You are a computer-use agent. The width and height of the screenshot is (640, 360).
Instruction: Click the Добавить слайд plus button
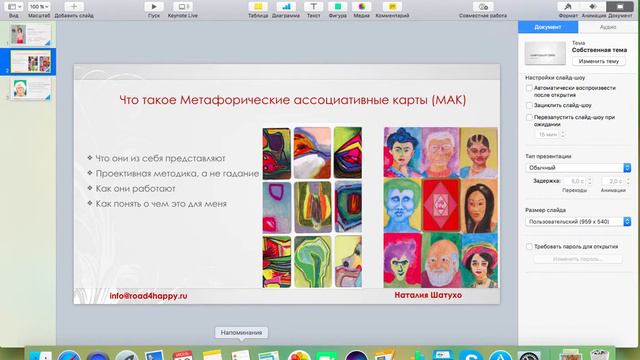pyautogui.click(x=74, y=7)
